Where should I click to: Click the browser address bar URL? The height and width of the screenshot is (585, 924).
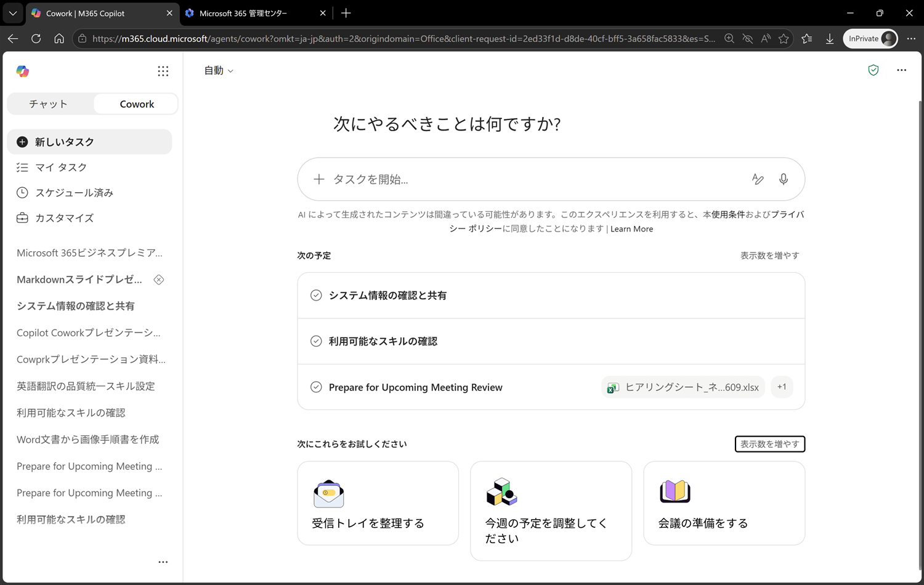(403, 39)
